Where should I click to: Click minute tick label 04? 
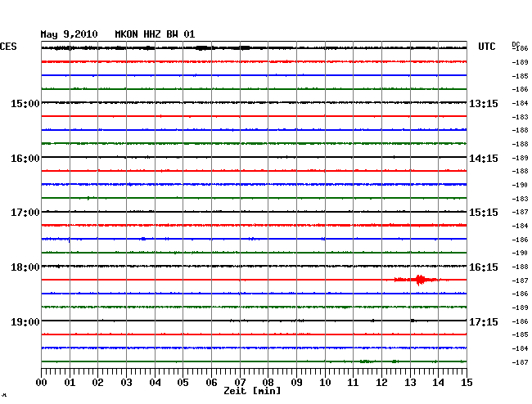point(155,383)
